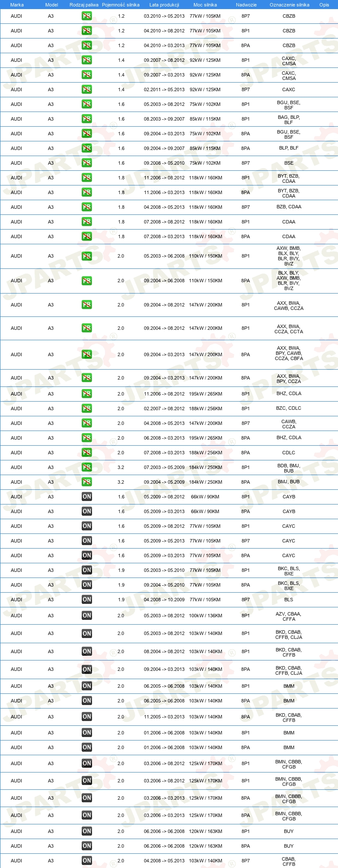
Task: Click petrol icon in 1.6 BLP, BLF 8PA row
Action: [x=87, y=148]
